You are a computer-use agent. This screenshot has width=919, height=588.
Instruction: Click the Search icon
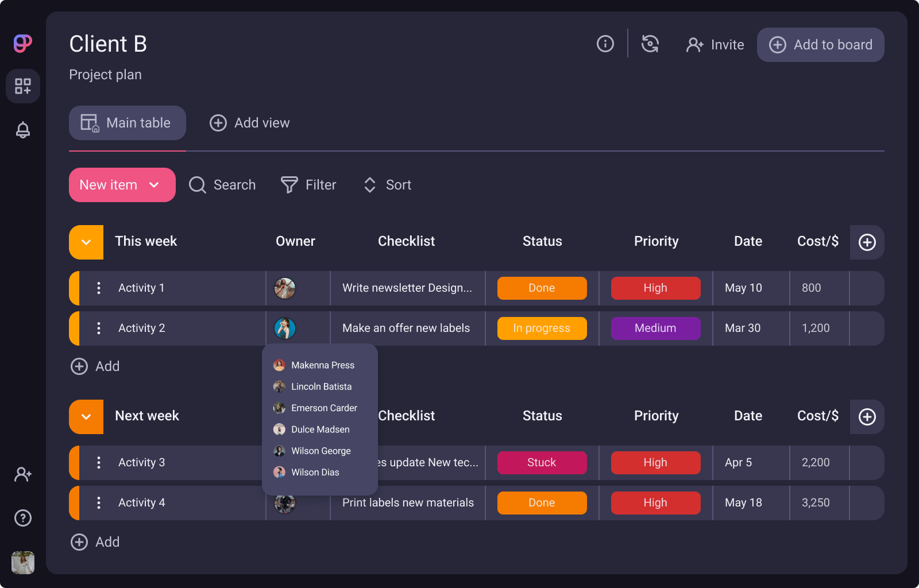click(197, 185)
